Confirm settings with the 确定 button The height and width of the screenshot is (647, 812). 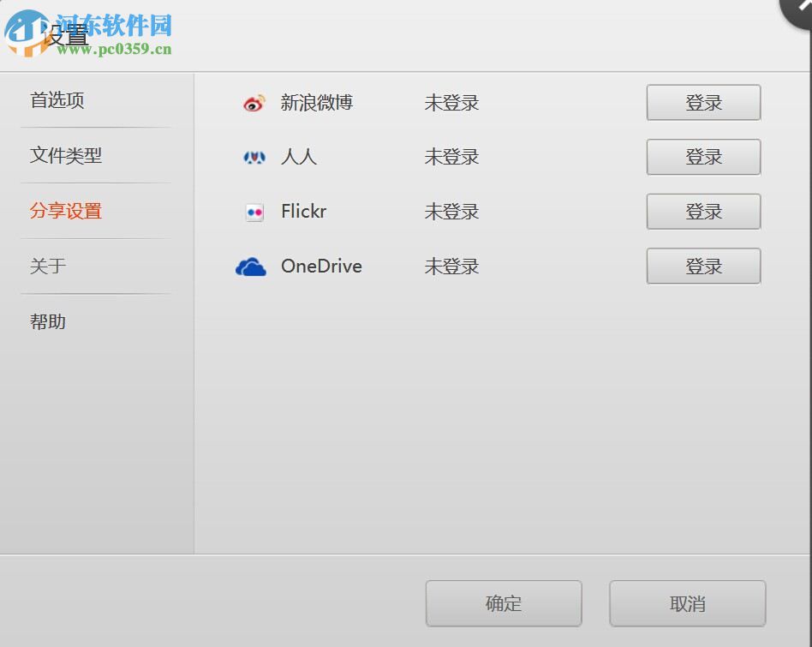(503, 602)
